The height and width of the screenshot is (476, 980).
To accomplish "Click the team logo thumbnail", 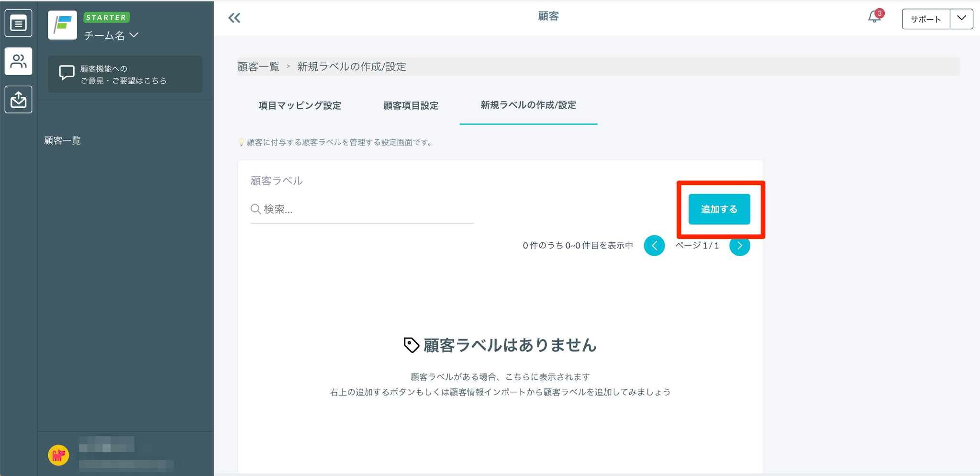I will (x=62, y=25).
